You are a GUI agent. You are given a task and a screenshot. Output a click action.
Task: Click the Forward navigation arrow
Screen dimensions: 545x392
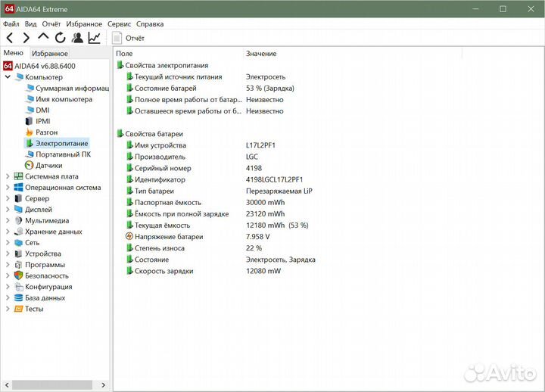[x=26, y=38]
